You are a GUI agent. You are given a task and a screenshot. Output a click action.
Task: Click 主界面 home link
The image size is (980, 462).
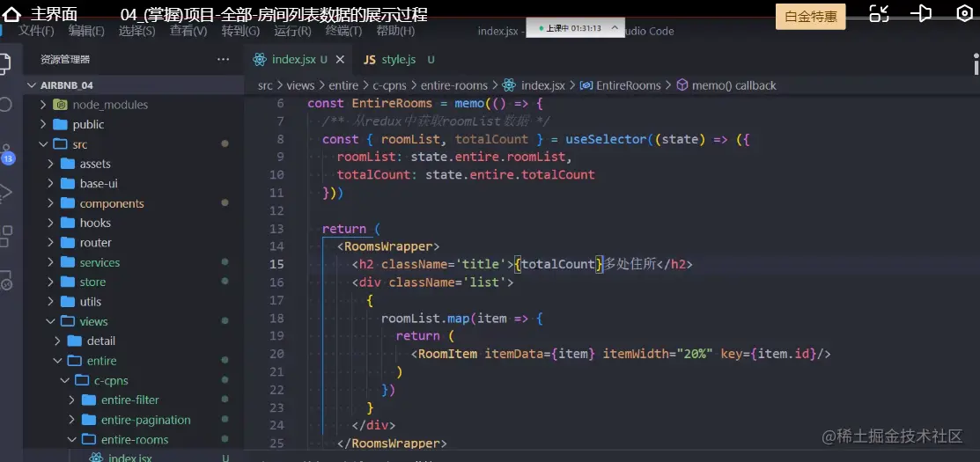click(x=55, y=14)
